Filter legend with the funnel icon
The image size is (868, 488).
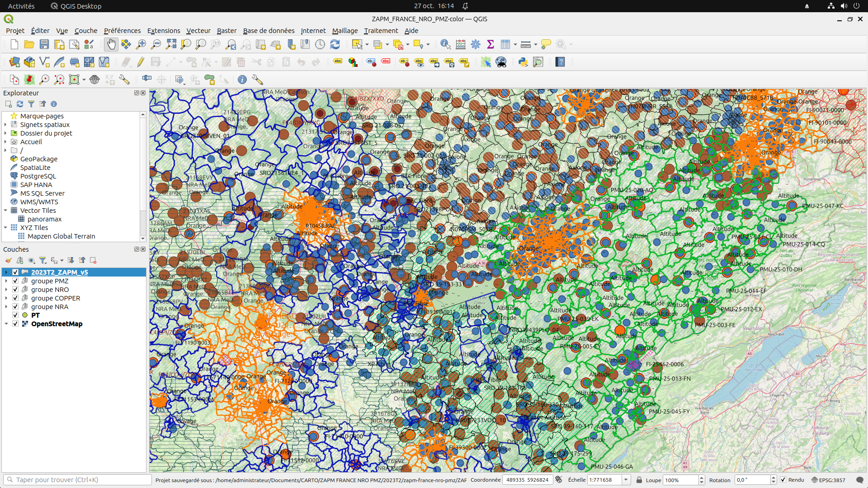(x=43, y=260)
